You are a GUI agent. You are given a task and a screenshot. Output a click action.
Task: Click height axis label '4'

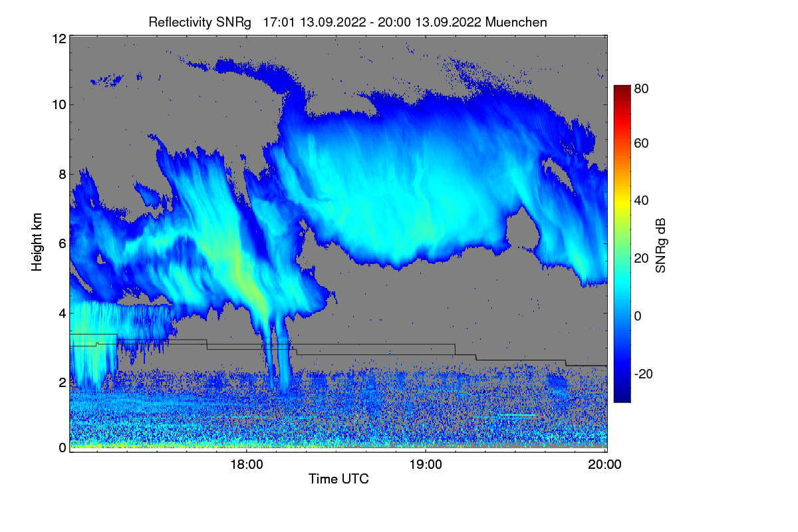pos(63,313)
